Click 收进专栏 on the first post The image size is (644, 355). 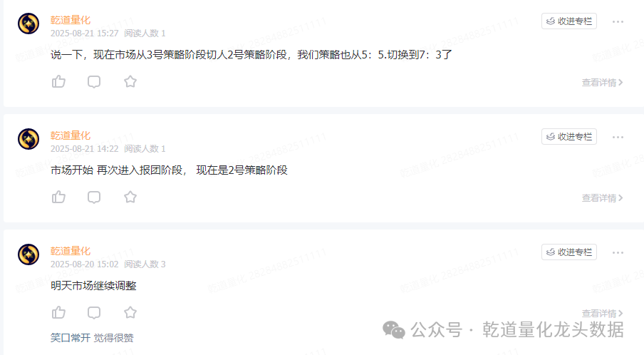(568, 21)
